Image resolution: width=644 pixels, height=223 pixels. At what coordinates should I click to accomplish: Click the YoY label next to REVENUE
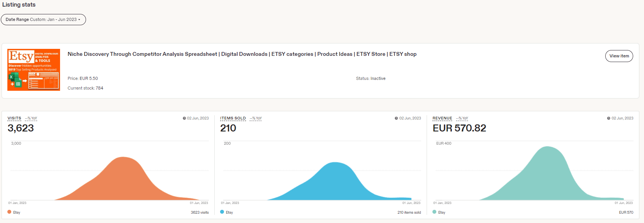462,118
